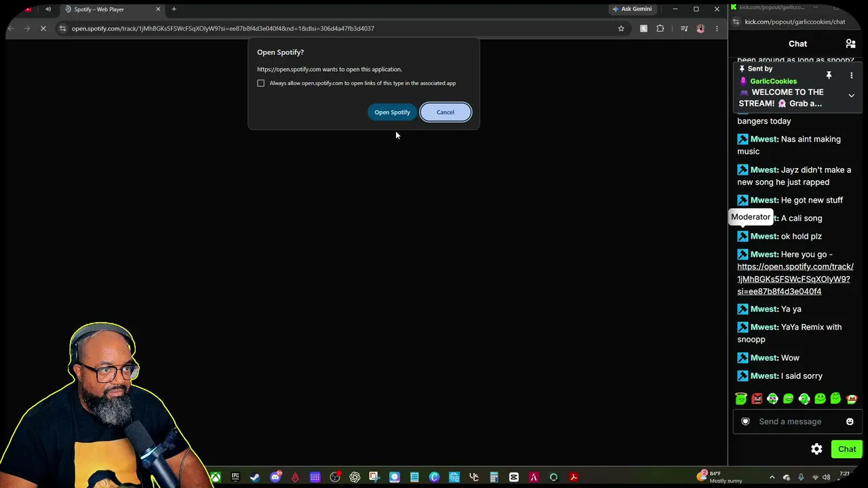The image size is (868, 488).
Task: Click the GarlicCookies username in pinned message
Action: 773,81
